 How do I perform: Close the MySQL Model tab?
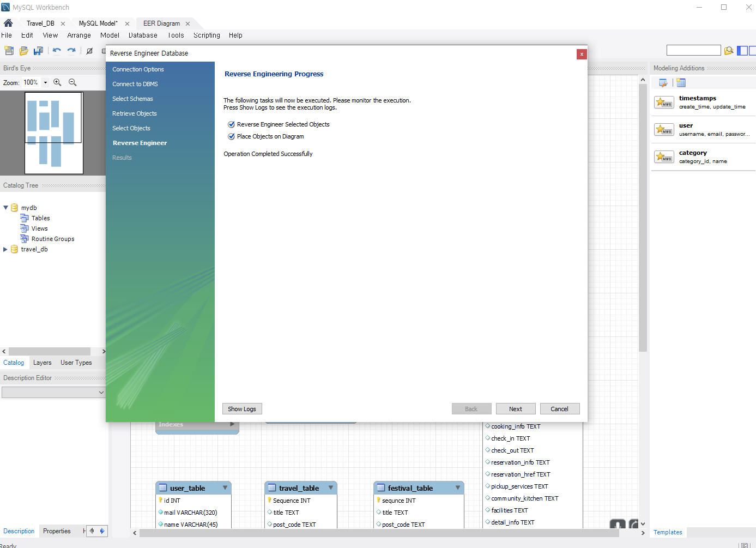coord(127,23)
